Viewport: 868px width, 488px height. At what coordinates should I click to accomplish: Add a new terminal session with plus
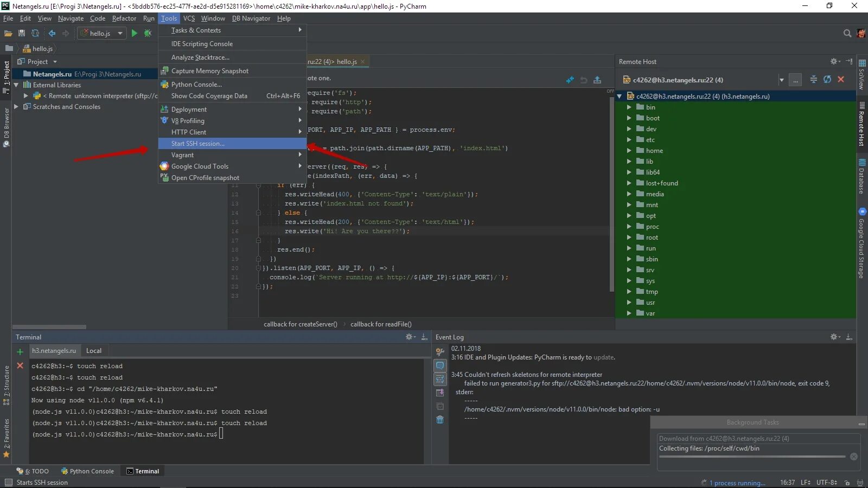20,352
